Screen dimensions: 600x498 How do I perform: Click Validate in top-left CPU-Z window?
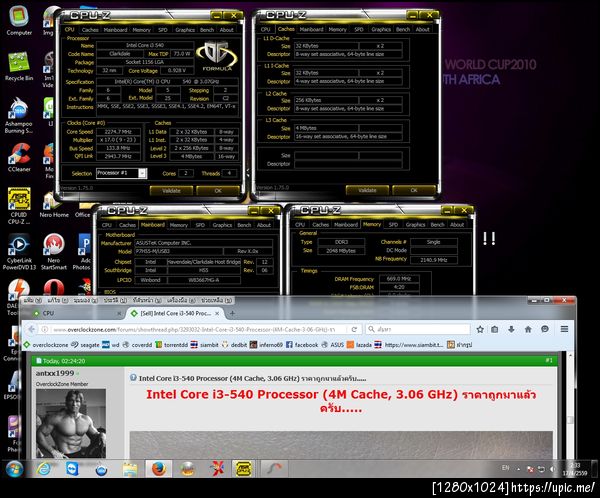point(171,191)
